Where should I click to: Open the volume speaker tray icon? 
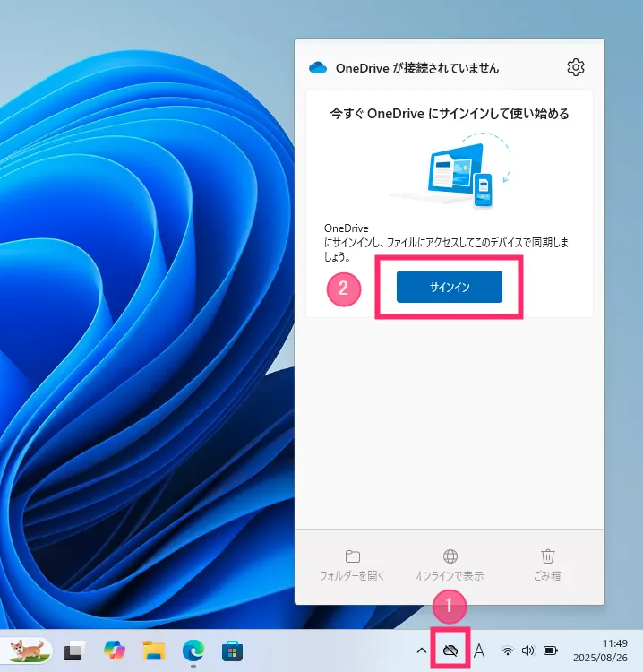[527, 650]
